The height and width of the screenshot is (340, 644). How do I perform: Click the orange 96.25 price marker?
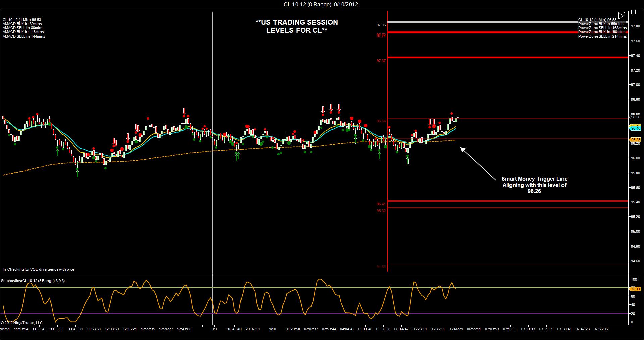coord(635,140)
